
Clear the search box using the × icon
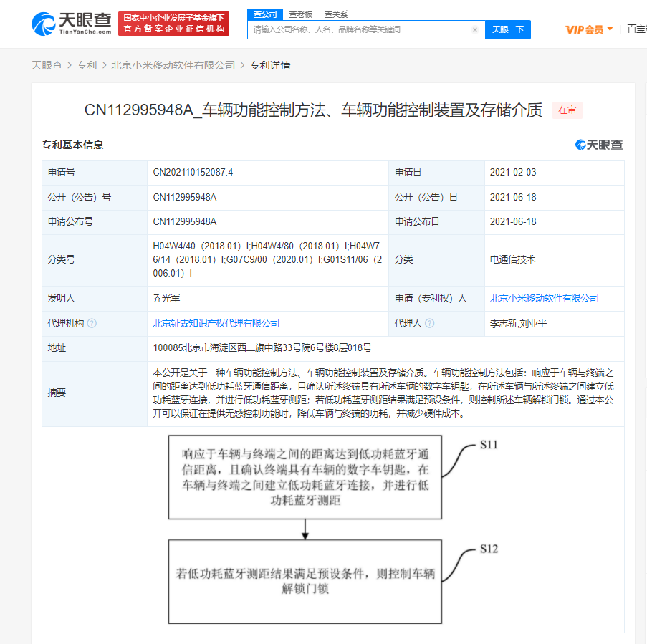pyautogui.click(x=475, y=29)
